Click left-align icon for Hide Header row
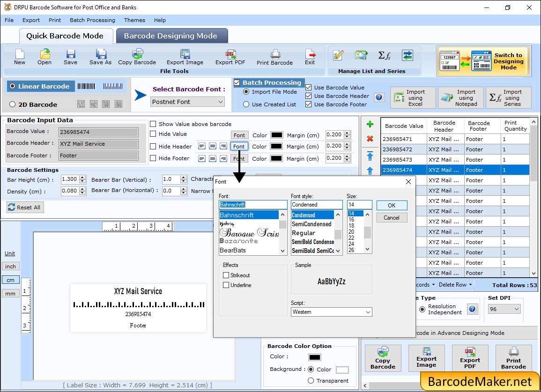The width and height of the screenshot is (541, 392). click(202, 146)
